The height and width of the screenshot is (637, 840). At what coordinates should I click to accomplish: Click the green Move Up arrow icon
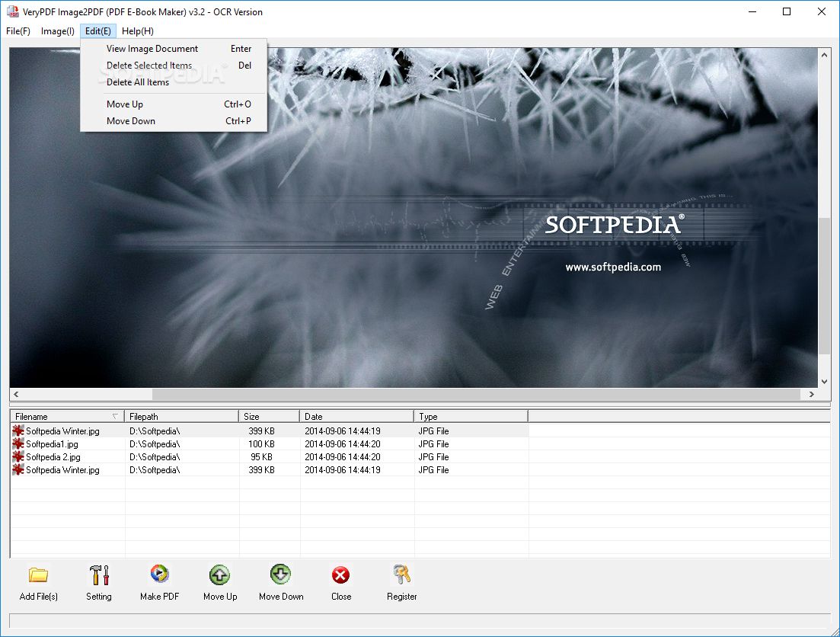219,575
